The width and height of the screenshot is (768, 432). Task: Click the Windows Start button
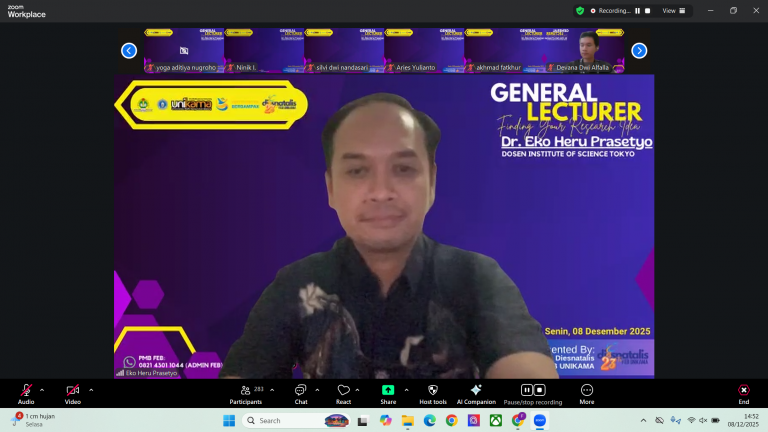[228, 421]
